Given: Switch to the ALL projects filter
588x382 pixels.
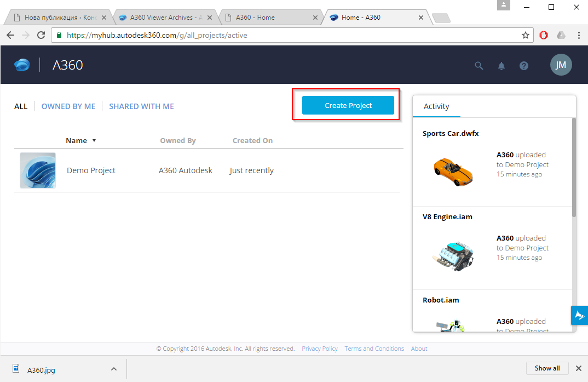Looking at the screenshot, I should point(21,106).
